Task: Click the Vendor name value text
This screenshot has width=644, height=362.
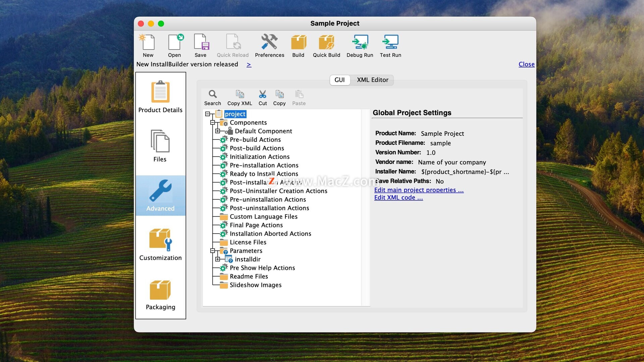Action: 452,162
